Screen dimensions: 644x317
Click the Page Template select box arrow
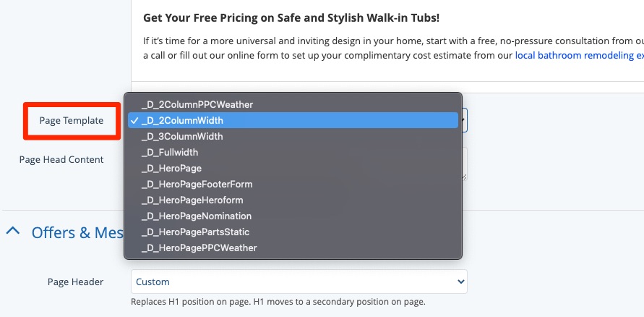tap(464, 120)
